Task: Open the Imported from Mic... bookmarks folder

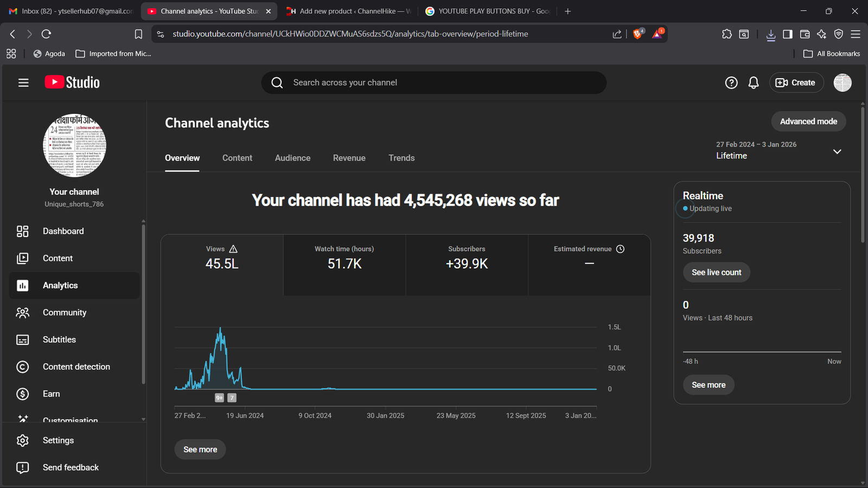Action: point(113,54)
